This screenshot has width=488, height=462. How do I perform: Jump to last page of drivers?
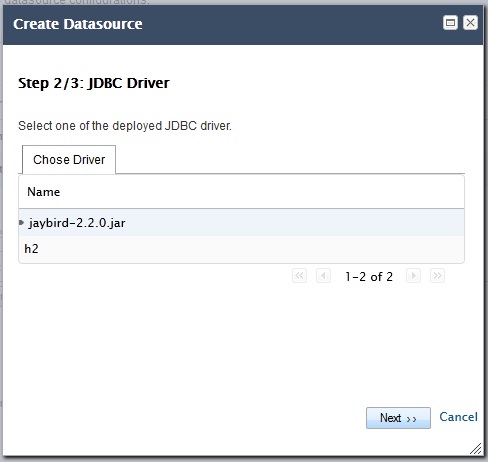point(437,276)
